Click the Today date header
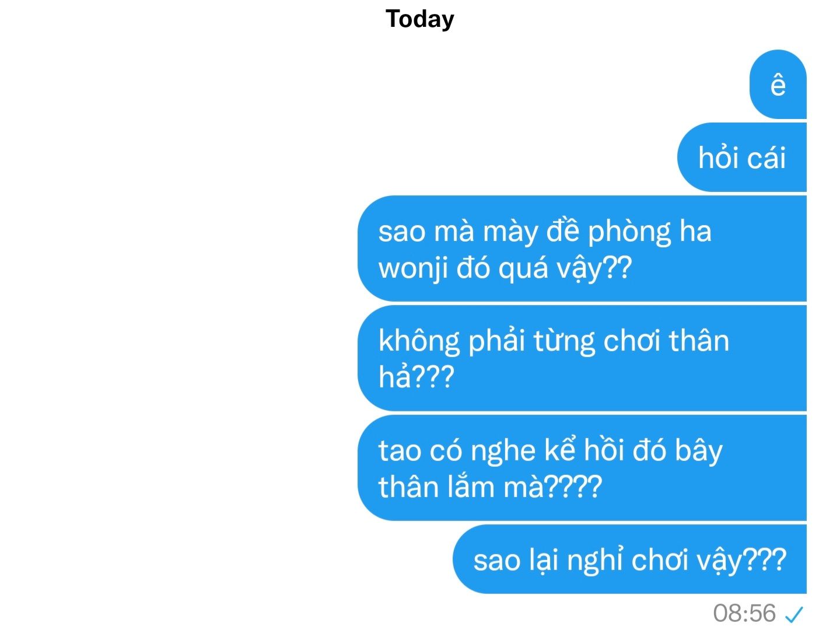Viewport: 840px width, 633px height. pos(419,19)
